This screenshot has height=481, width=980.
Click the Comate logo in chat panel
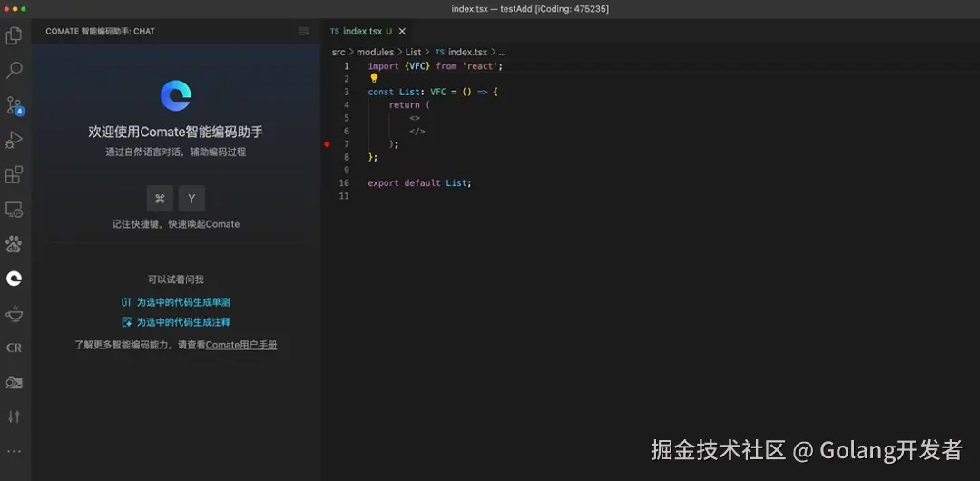[176, 95]
